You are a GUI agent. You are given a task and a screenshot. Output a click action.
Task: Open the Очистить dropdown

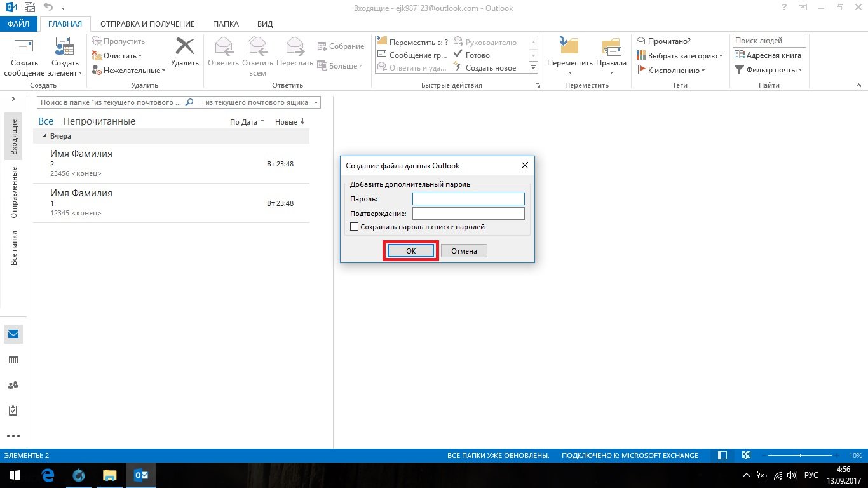click(x=117, y=56)
